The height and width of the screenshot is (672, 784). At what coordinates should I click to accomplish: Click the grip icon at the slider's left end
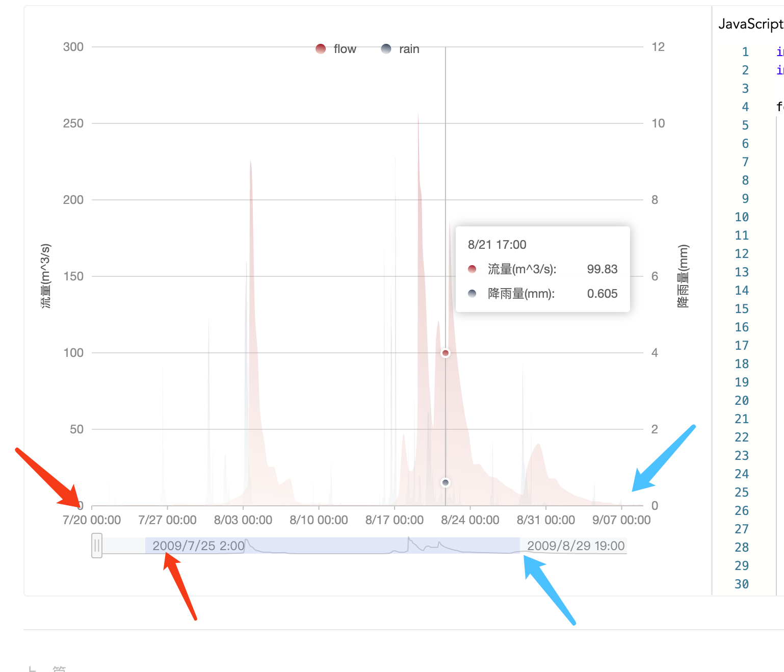pyautogui.click(x=96, y=546)
